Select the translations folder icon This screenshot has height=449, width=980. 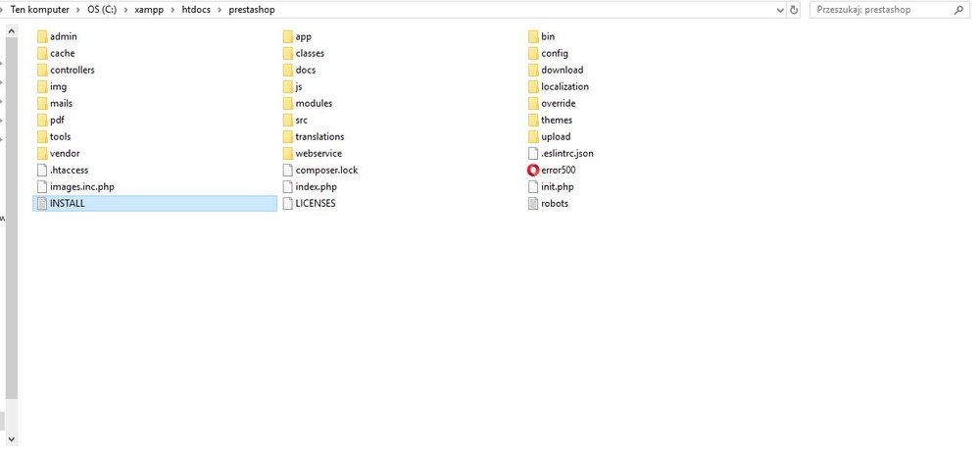[x=287, y=136]
